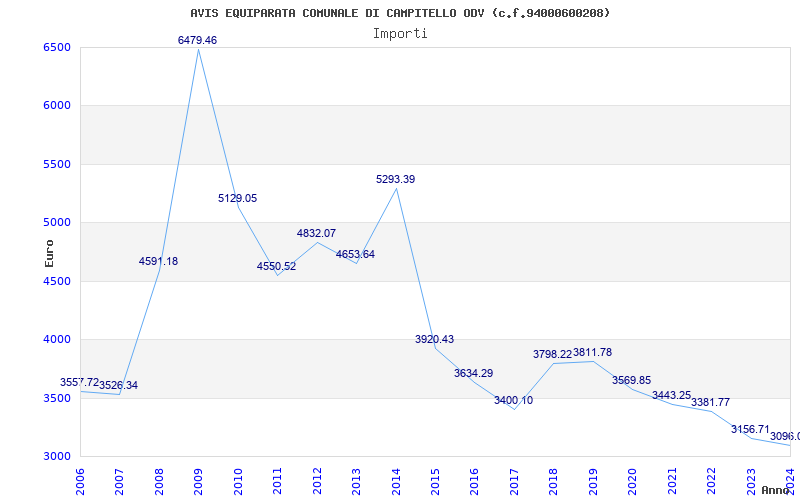800x500 pixels.
Task: Click the 2016 x-axis year label
Action: coord(474,482)
